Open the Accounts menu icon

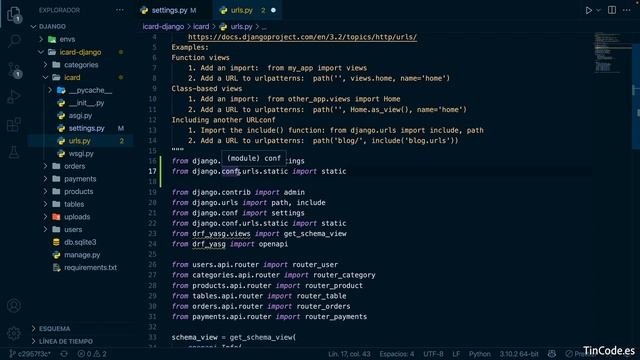pyautogui.click(x=14, y=305)
